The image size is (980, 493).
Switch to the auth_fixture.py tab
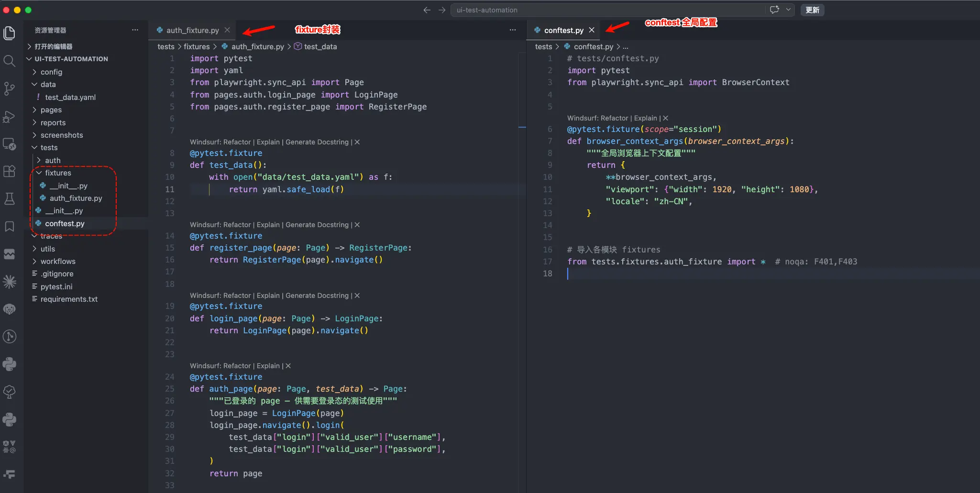(193, 30)
